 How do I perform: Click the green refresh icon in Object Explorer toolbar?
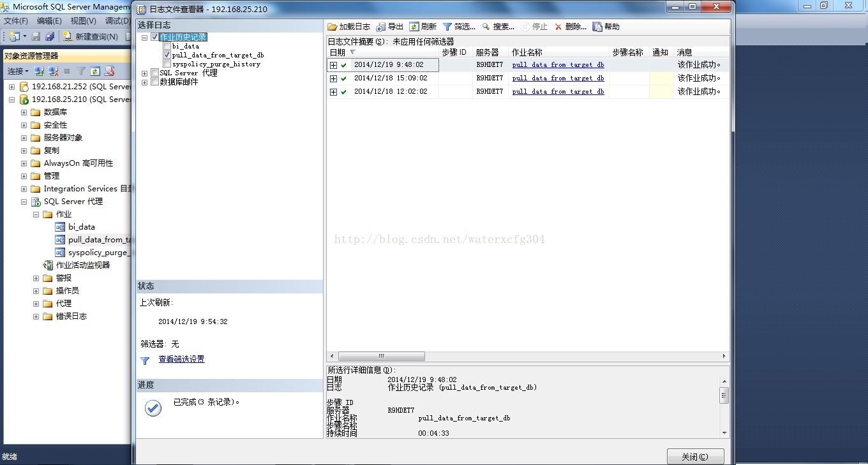[95, 71]
